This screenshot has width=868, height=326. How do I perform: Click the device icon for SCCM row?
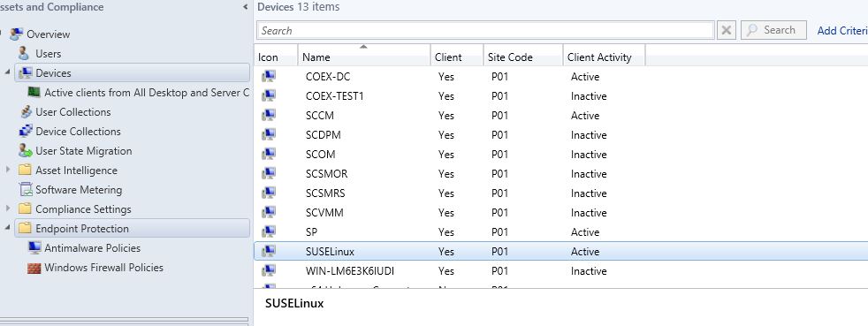pyautogui.click(x=269, y=115)
